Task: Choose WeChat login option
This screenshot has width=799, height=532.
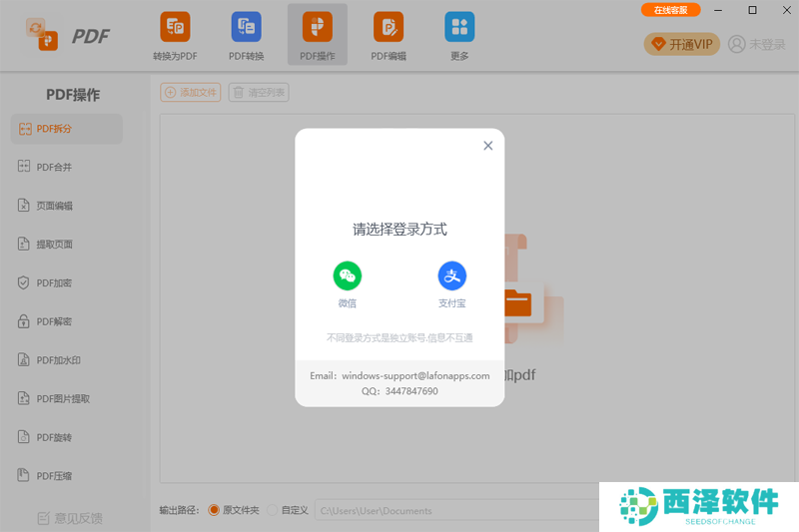Action: (x=347, y=284)
